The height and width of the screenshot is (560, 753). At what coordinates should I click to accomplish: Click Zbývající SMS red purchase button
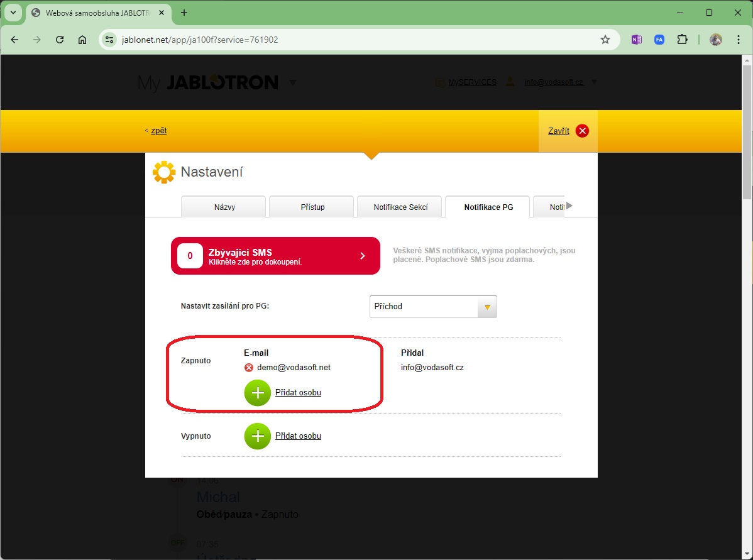pyautogui.click(x=275, y=256)
